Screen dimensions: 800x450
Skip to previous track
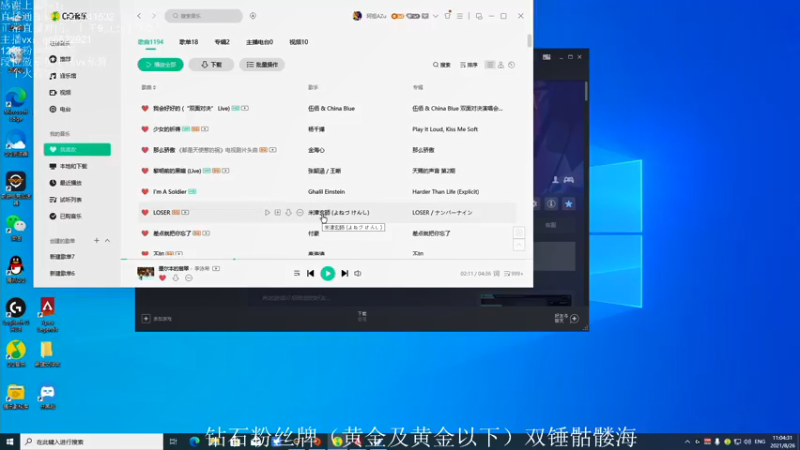tap(310, 273)
